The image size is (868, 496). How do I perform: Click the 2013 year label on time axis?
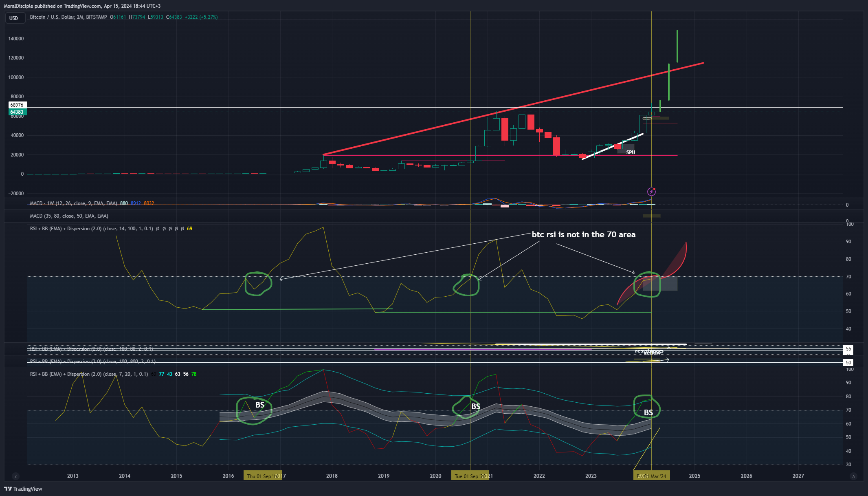tap(73, 476)
